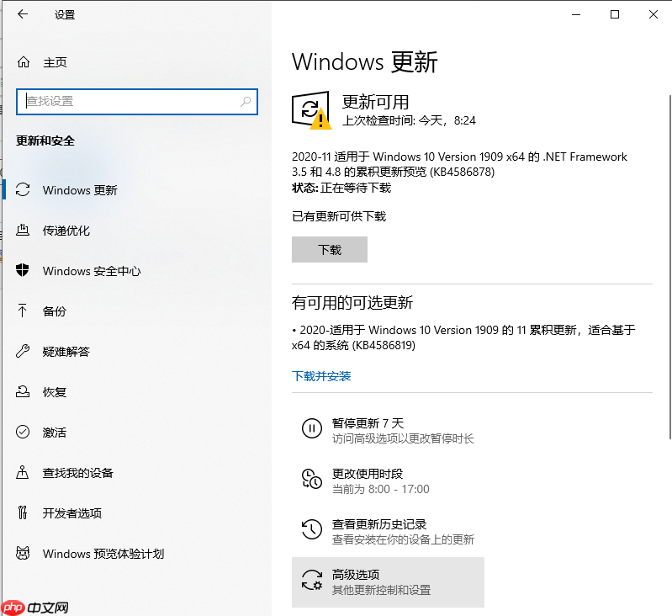This screenshot has width=672, height=616.
Task: Click the pause icon for 暂停更新
Action: 311,428
